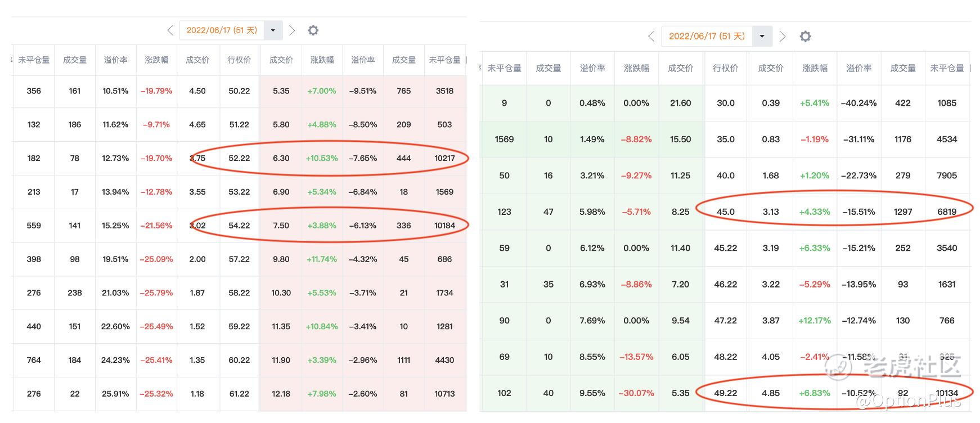
Task: Click the -30.07% change value
Action: pos(636,393)
